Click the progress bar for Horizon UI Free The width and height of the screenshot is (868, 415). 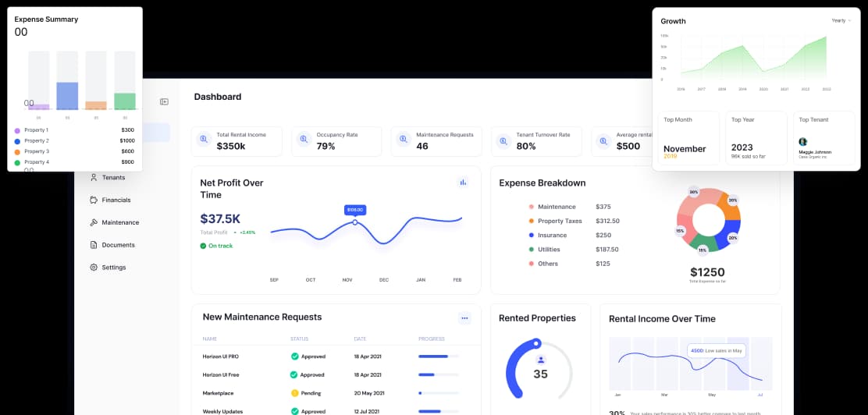click(x=439, y=374)
